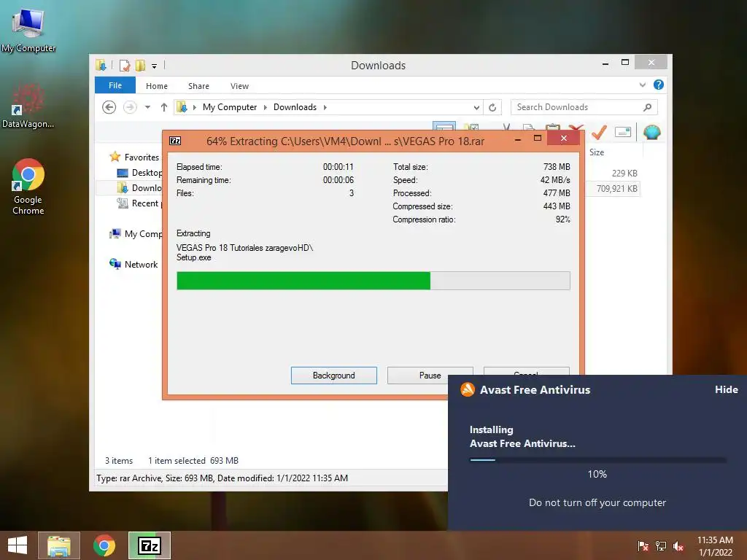Viewport: 747px width, 560px height.
Task: Click the Search Downloads field
Action: coord(584,107)
